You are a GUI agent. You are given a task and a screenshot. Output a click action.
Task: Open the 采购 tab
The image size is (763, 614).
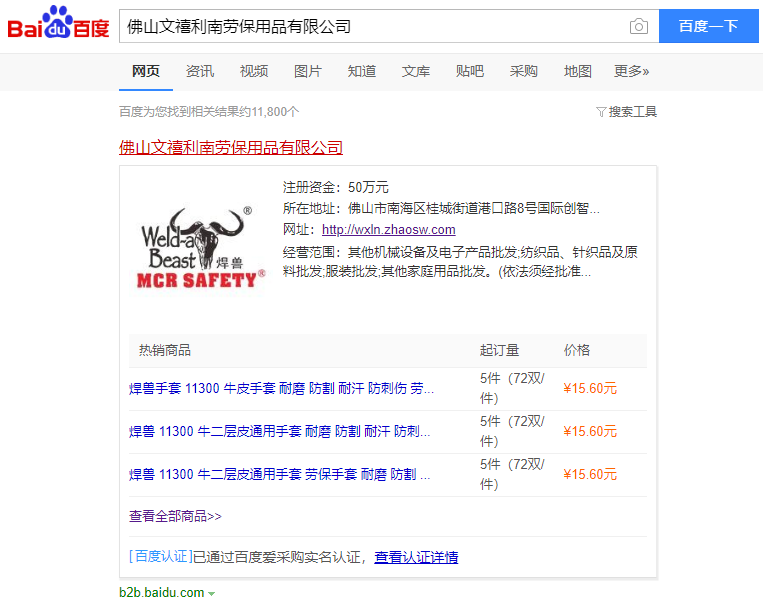coord(524,72)
